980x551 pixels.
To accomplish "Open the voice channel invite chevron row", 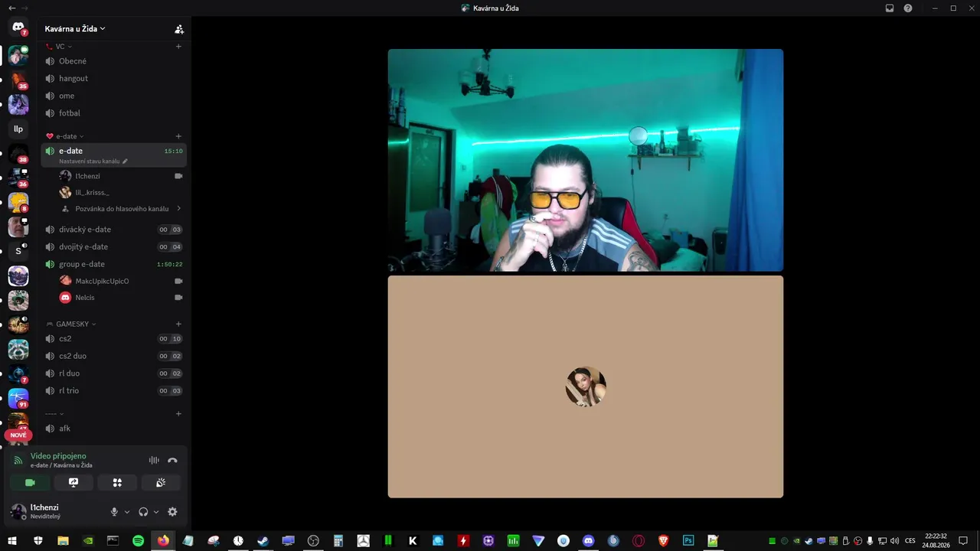I will 121,208.
